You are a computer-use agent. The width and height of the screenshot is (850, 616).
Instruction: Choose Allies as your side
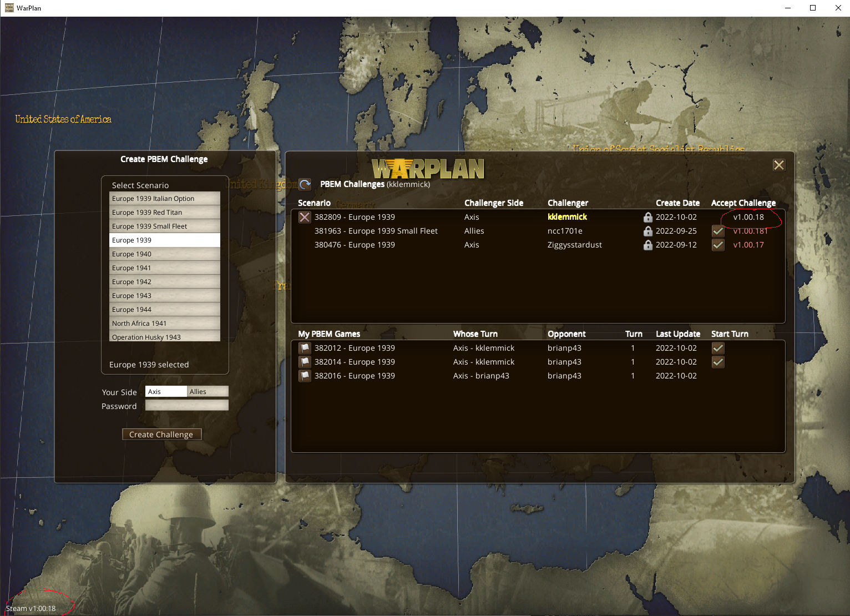208,391
